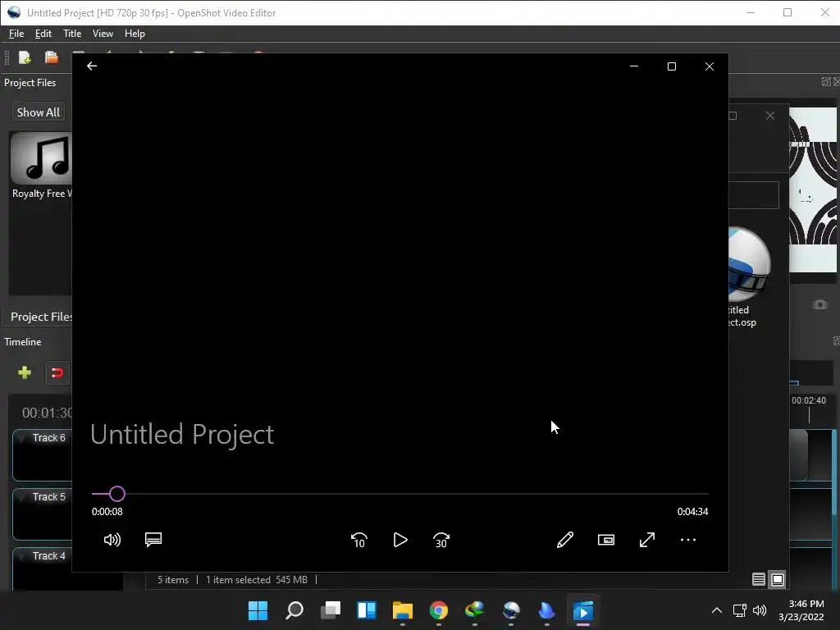Open File Explorer from the taskbar
840x630 pixels.
402,610
